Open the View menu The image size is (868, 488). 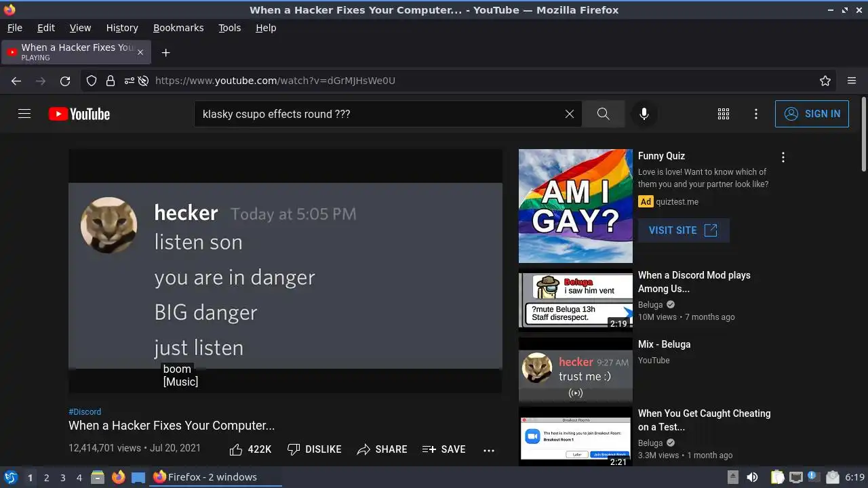[x=80, y=28]
